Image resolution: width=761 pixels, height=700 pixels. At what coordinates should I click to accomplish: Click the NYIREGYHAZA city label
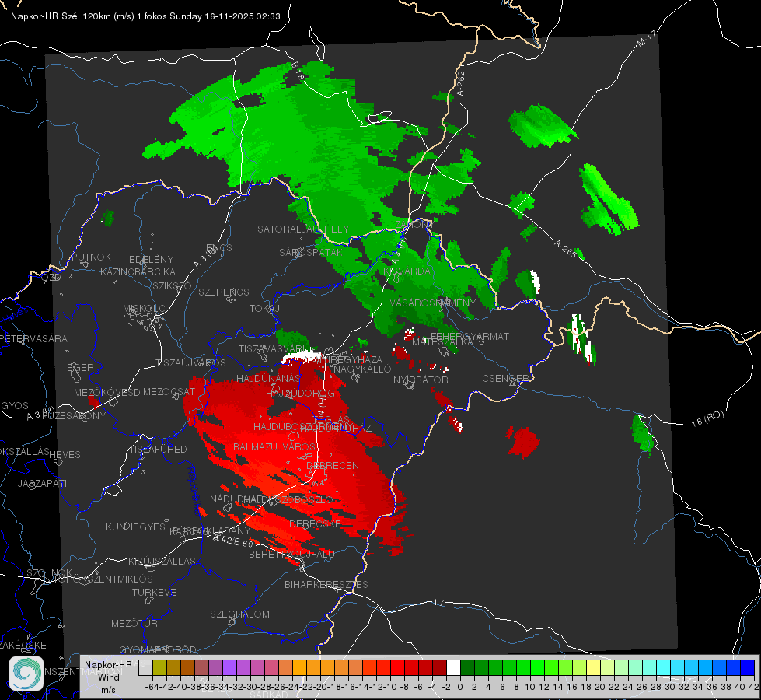click(x=347, y=359)
